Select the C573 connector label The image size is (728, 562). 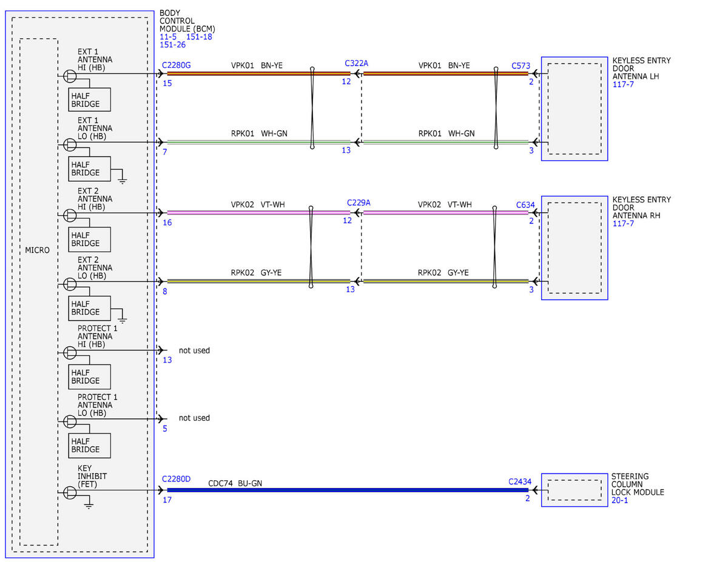click(x=521, y=65)
